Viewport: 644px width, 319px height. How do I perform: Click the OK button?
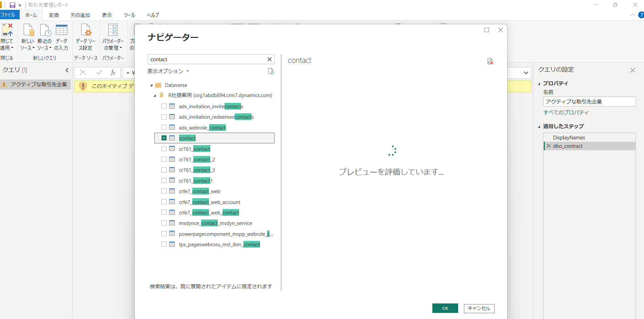(x=445, y=308)
